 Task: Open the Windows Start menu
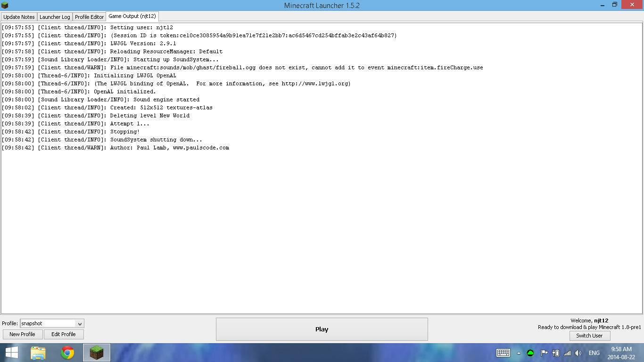pyautogui.click(x=12, y=353)
